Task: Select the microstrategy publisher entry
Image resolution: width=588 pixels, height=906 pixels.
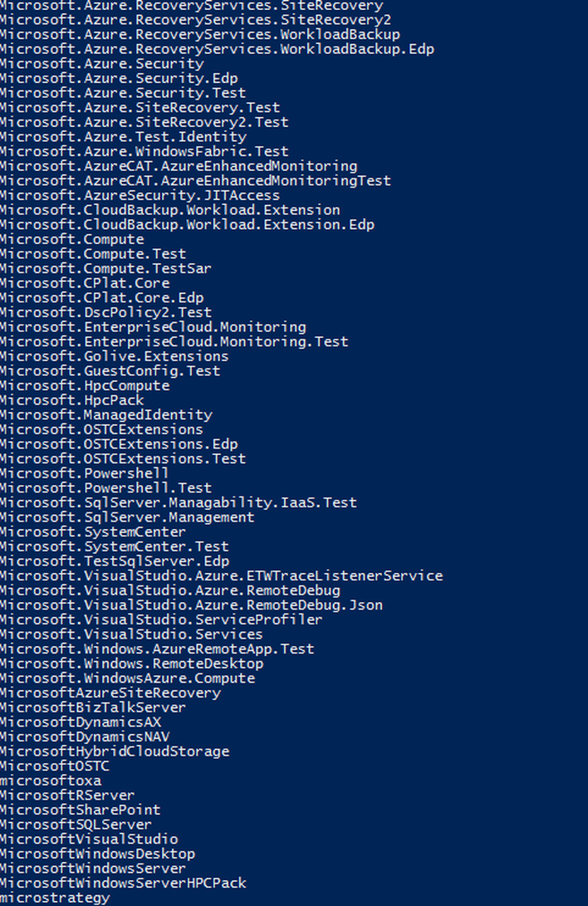Action: tap(55, 898)
